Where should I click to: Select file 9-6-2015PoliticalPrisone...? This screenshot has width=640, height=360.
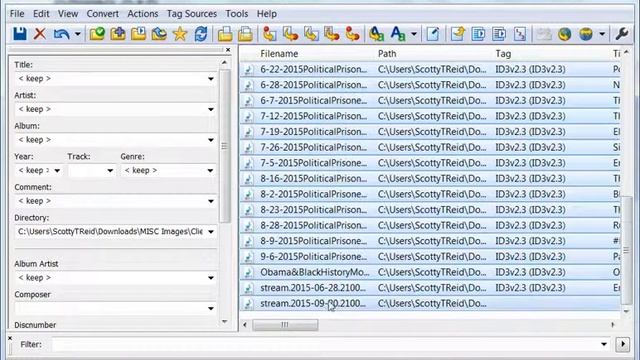point(313,256)
